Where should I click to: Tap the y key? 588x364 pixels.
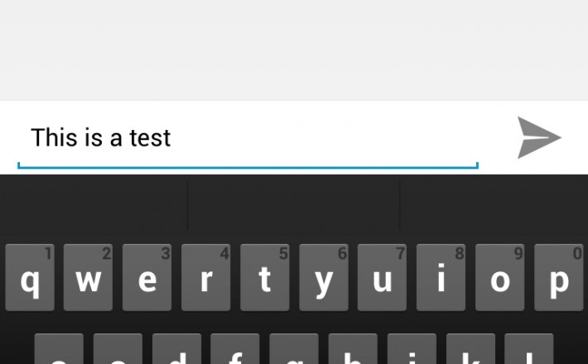pyautogui.click(x=324, y=277)
